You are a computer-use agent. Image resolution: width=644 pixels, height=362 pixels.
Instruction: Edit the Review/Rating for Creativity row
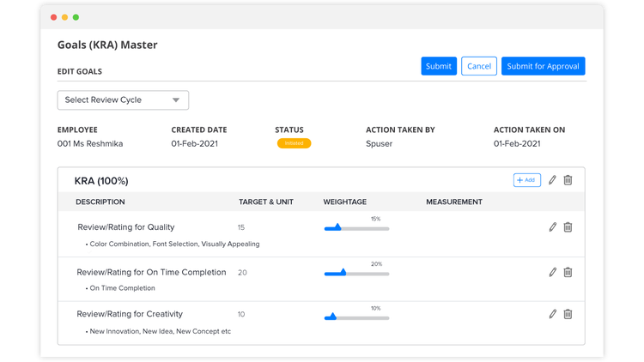point(553,314)
